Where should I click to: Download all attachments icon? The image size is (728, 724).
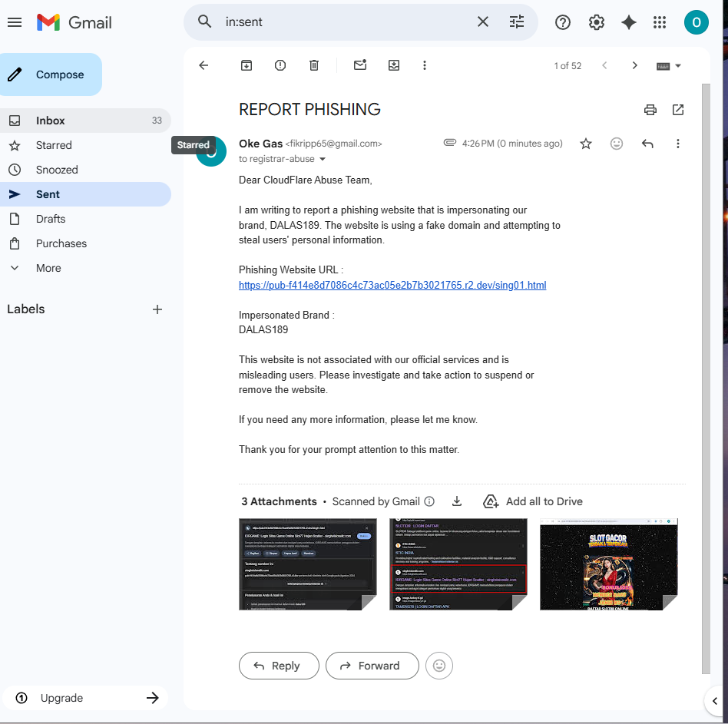[457, 501]
